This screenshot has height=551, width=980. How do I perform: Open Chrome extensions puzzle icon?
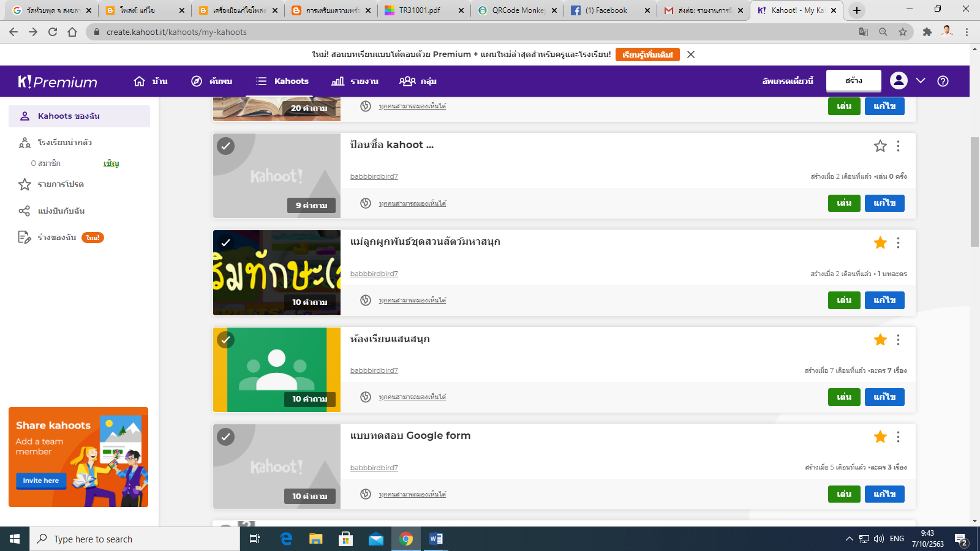tap(927, 32)
